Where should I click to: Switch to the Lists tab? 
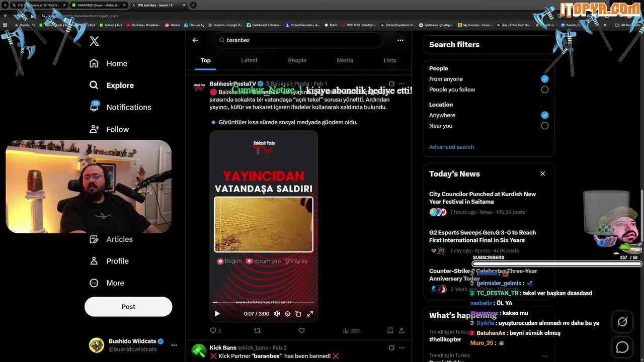click(x=390, y=60)
